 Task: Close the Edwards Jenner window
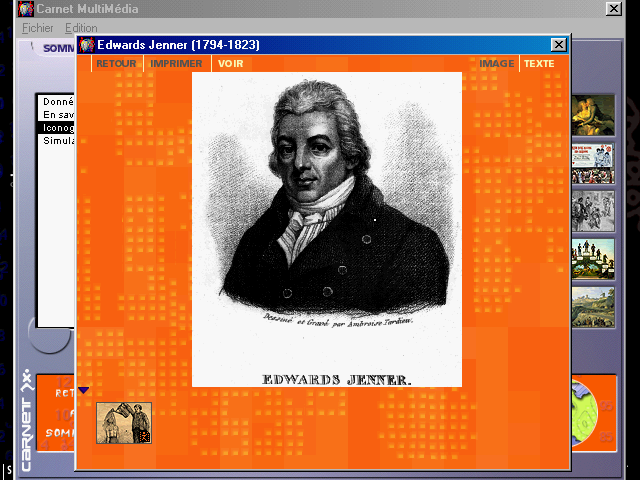click(x=559, y=44)
